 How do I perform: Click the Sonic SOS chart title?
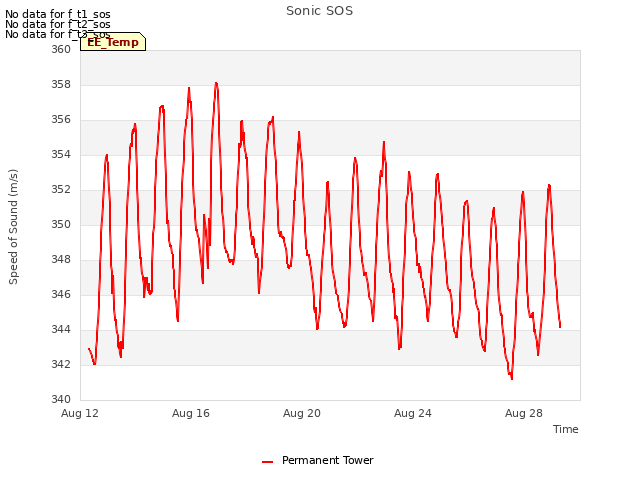(320, 11)
